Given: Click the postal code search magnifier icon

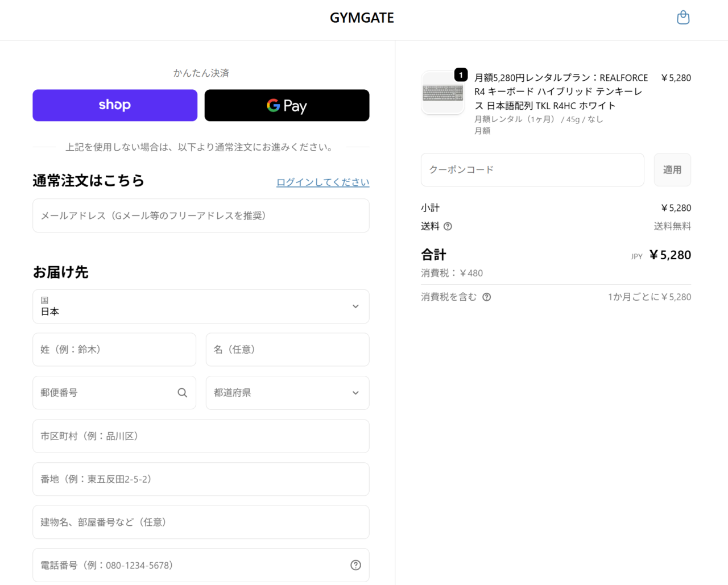Looking at the screenshot, I should (x=182, y=393).
